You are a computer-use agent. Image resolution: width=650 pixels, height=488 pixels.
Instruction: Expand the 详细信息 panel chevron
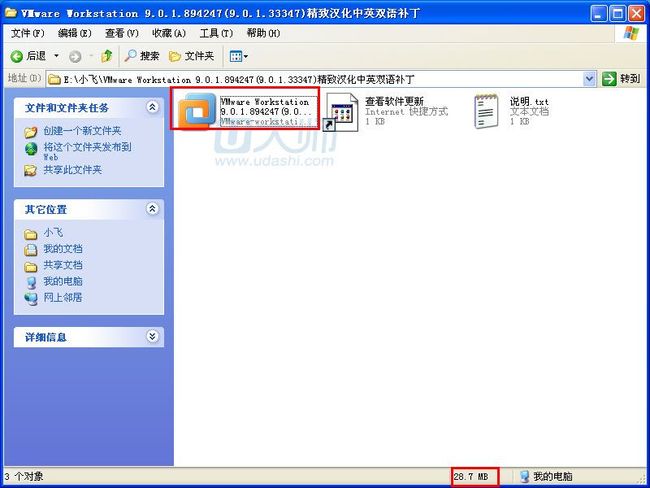tap(152, 336)
